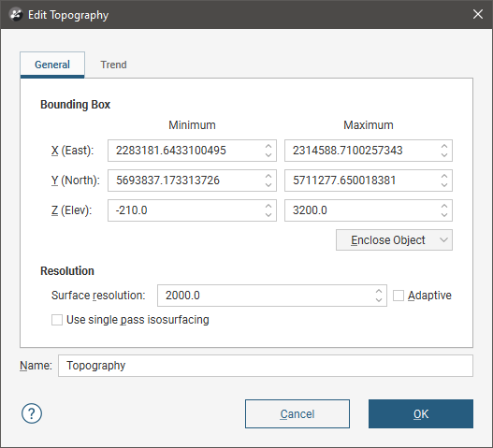Image resolution: width=493 pixels, height=448 pixels.
Task: Switch to the Trend tab
Action: [x=113, y=65]
